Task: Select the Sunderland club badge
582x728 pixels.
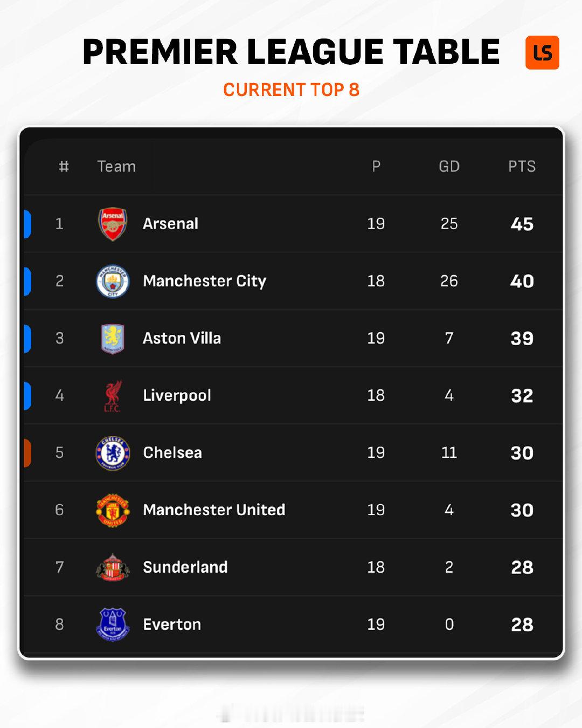Action: (113, 567)
